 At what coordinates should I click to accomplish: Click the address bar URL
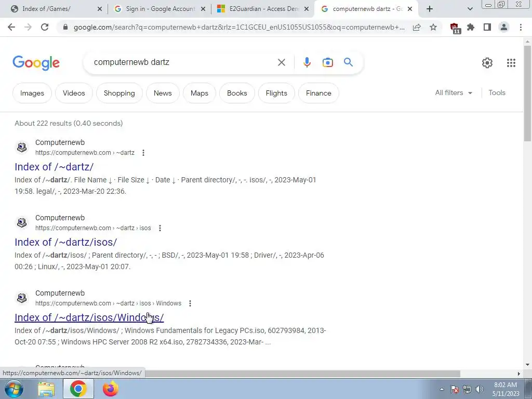tap(239, 27)
